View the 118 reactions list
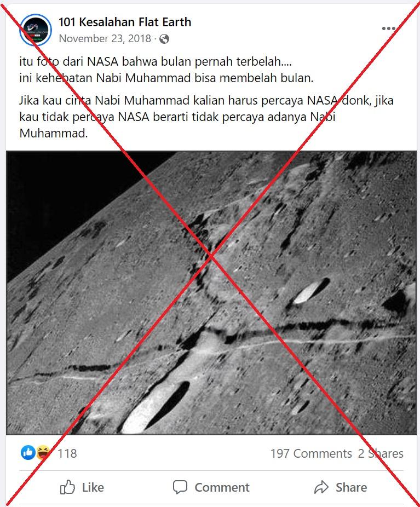The image size is (420, 507). pos(67,453)
